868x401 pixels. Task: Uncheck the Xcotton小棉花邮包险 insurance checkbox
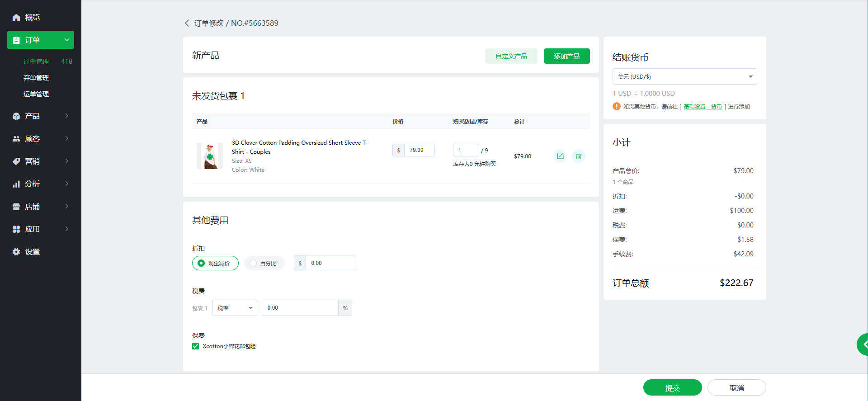196,346
